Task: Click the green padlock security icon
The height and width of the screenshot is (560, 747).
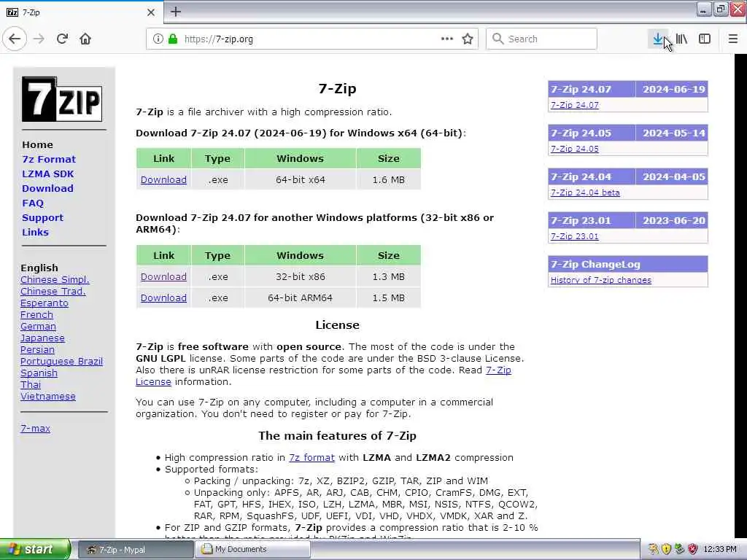Action: click(x=173, y=39)
